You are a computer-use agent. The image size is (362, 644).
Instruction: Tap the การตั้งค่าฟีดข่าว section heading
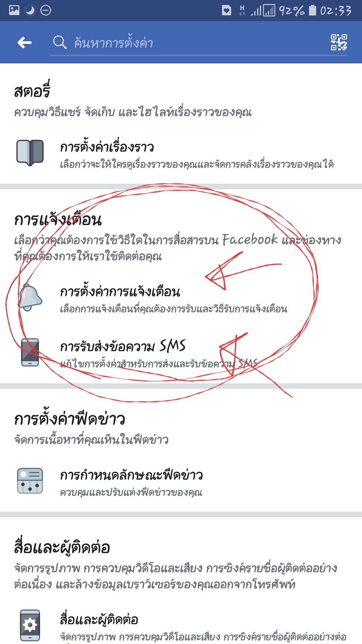(70, 418)
